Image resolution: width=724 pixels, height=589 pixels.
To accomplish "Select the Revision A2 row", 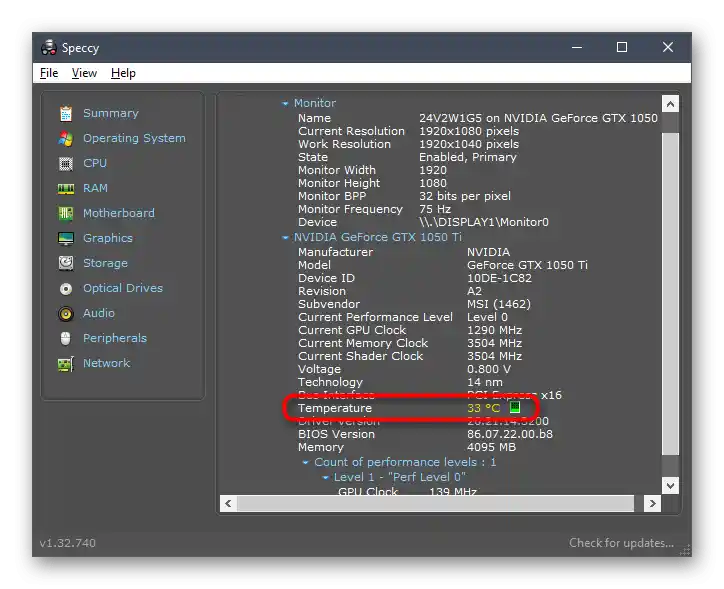I will click(x=390, y=291).
